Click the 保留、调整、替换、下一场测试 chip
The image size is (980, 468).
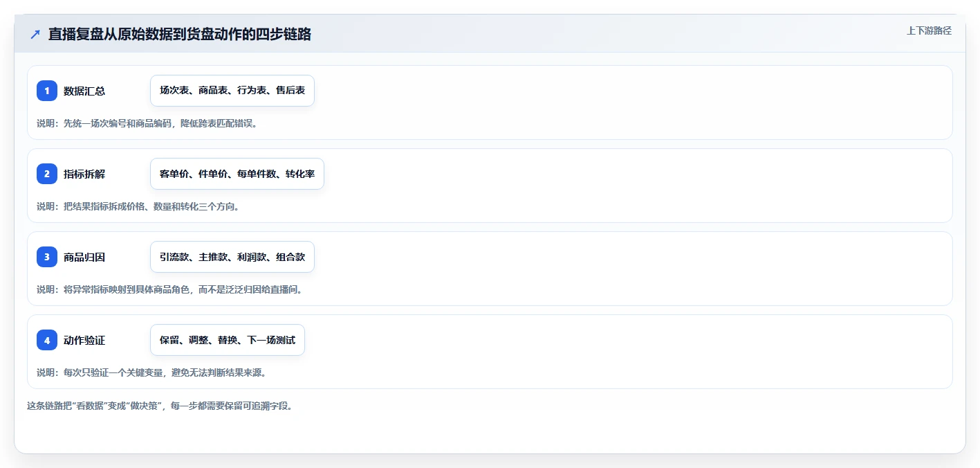[228, 340]
